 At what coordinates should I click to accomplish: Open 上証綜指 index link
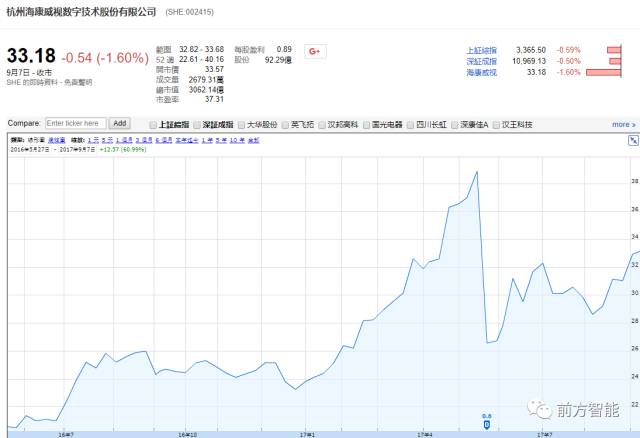point(482,50)
